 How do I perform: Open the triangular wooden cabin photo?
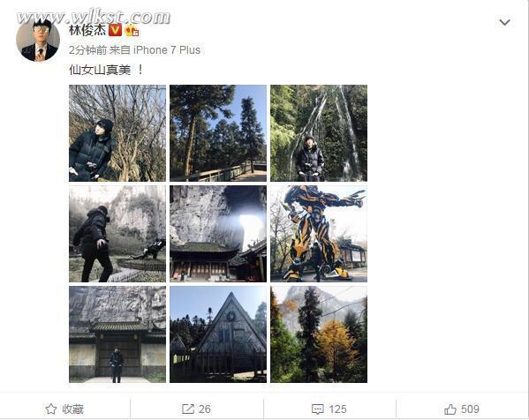218,334
